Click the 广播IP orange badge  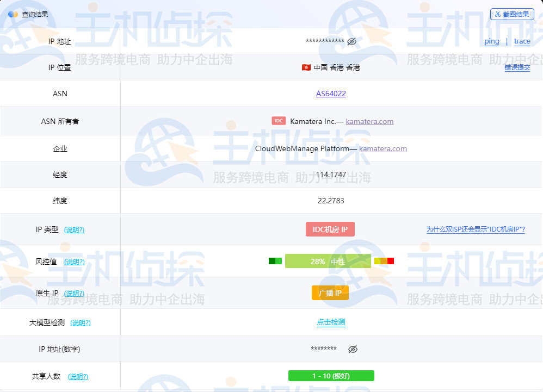coord(330,293)
